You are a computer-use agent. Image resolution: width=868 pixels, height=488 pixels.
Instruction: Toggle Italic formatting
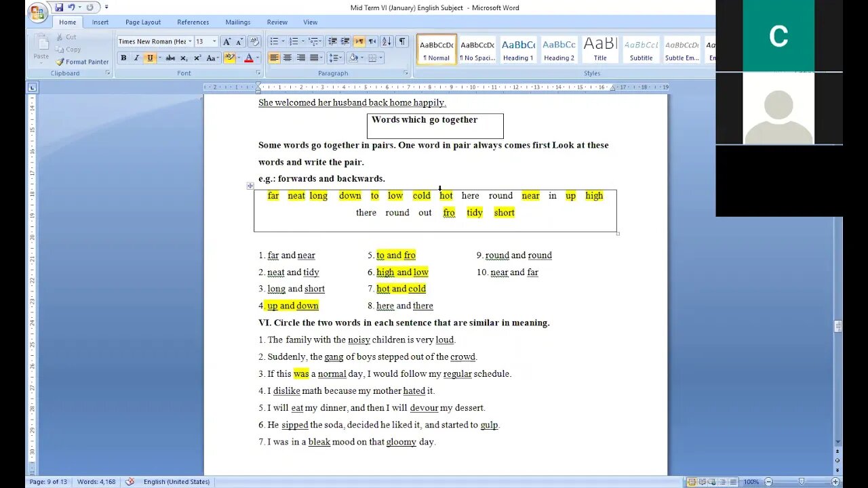coord(136,58)
